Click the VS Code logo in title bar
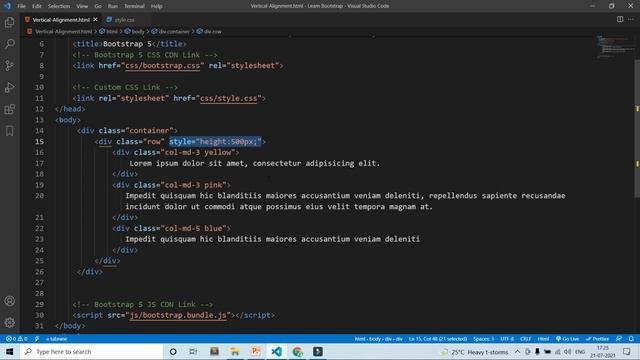The image size is (640, 360). [7, 6]
